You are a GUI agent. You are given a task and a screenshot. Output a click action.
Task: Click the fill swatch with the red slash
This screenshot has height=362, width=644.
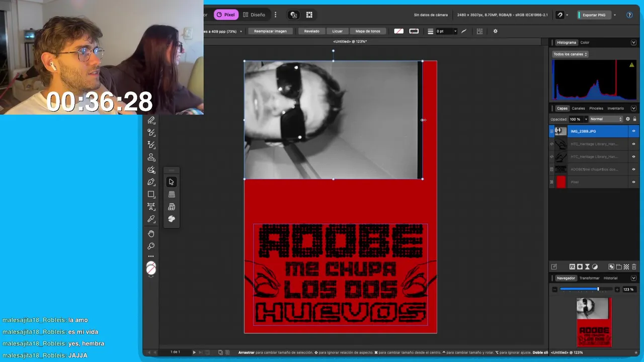398,31
